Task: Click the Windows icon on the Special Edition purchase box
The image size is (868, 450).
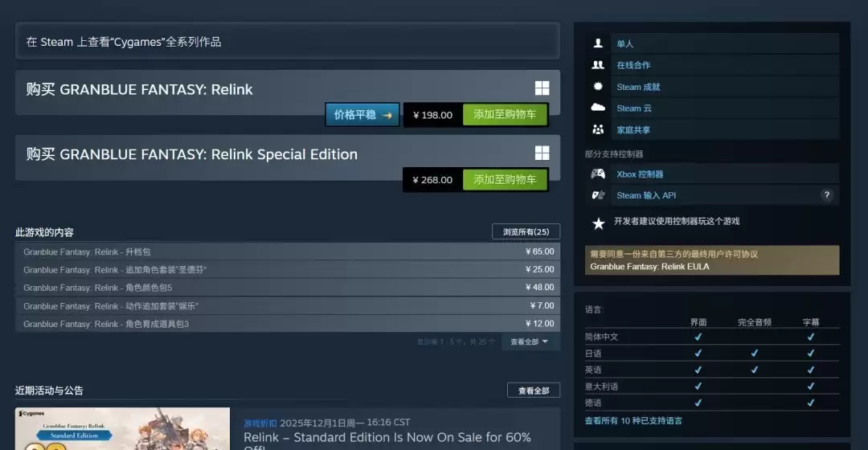Action: point(542,153)
